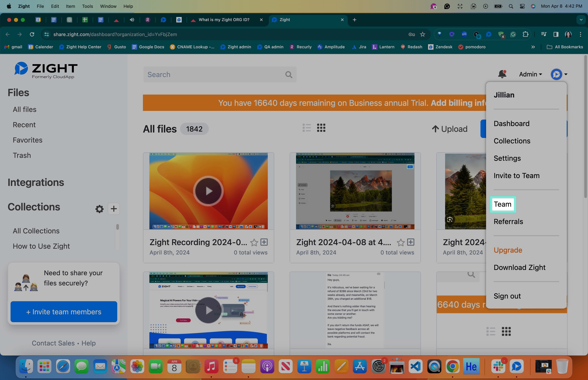Add Zight Recording 2024-0... to a collection

pyautogui.click(x=264, y=242)
